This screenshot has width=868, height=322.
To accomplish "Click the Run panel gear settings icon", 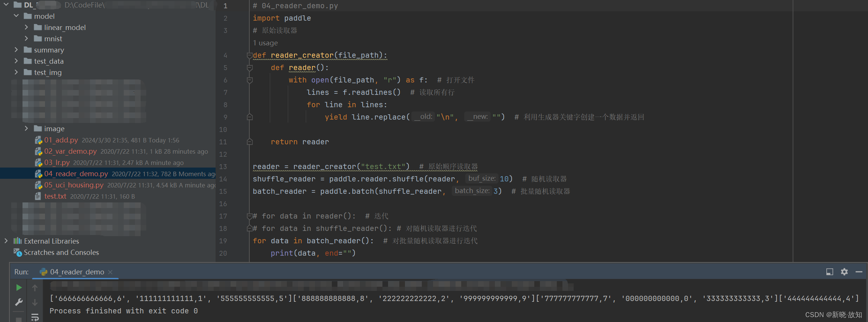I will [x=844, y=272].
